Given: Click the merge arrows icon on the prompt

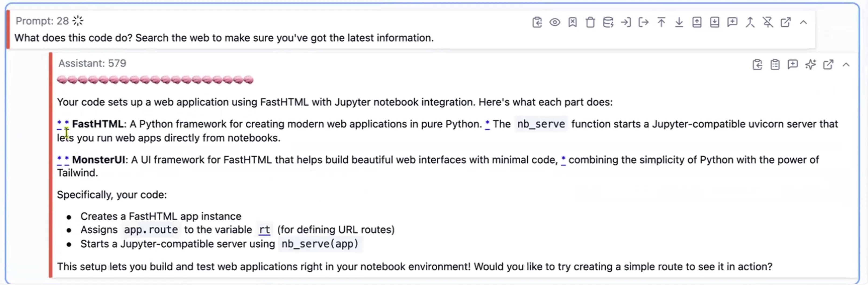Looking at the screenshot, I should pyautogui.click(x=750, y=23).
